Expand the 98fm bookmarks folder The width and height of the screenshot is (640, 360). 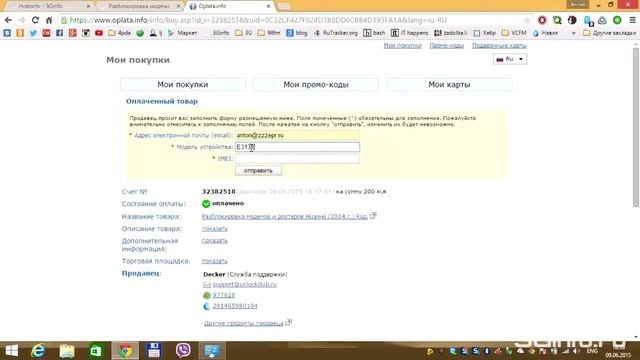269,33
